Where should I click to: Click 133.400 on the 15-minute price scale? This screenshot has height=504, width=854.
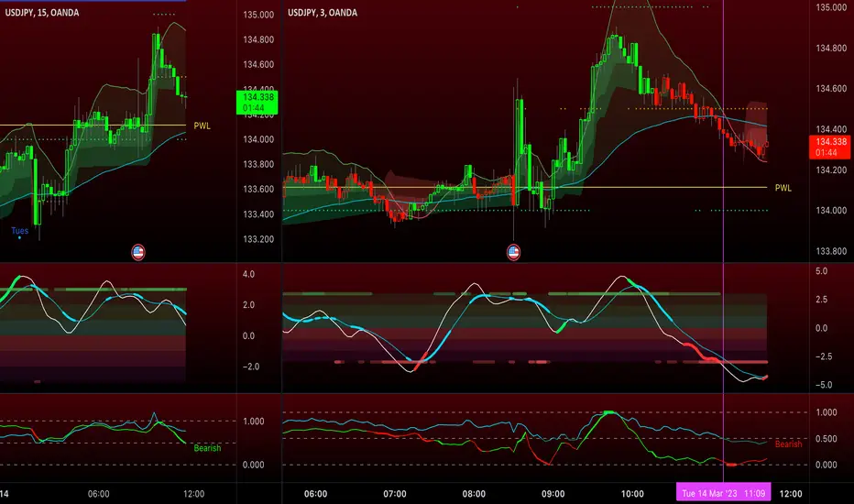[x=258, y=214]
